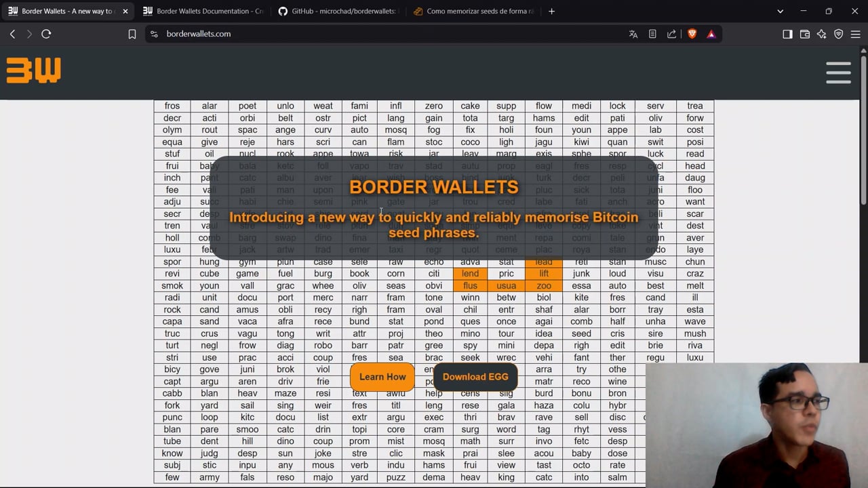
Task: Click the "bicy" grid cell
Action: 172,369
